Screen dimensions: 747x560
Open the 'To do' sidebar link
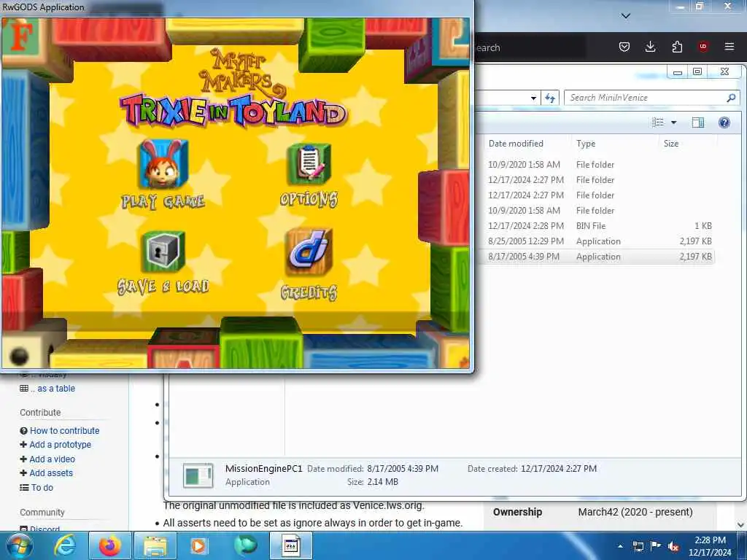click(42, 488)
